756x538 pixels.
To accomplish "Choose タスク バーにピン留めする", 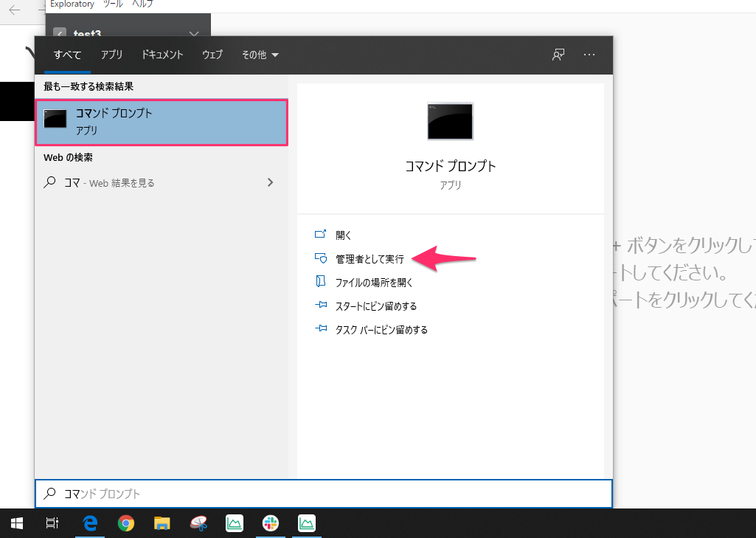I will (381, 330).
